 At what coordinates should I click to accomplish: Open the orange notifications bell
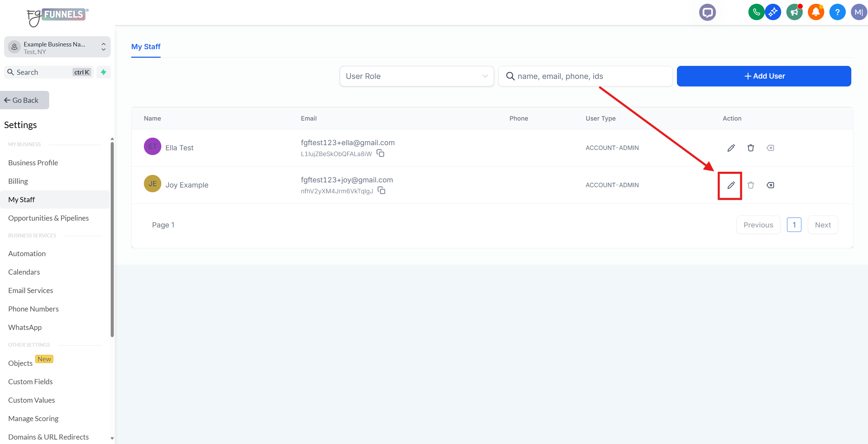click(x=815, y=13)
